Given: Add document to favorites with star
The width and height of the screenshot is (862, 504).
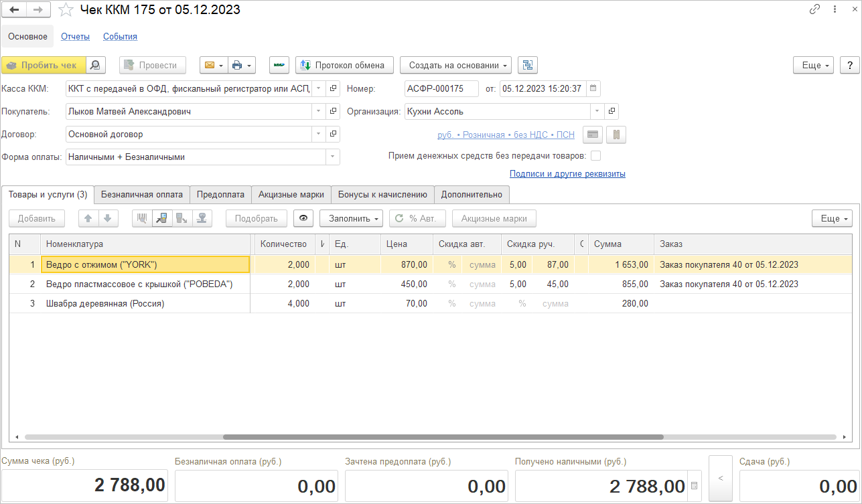Looking at the screenshot, I should pos(66,10).
